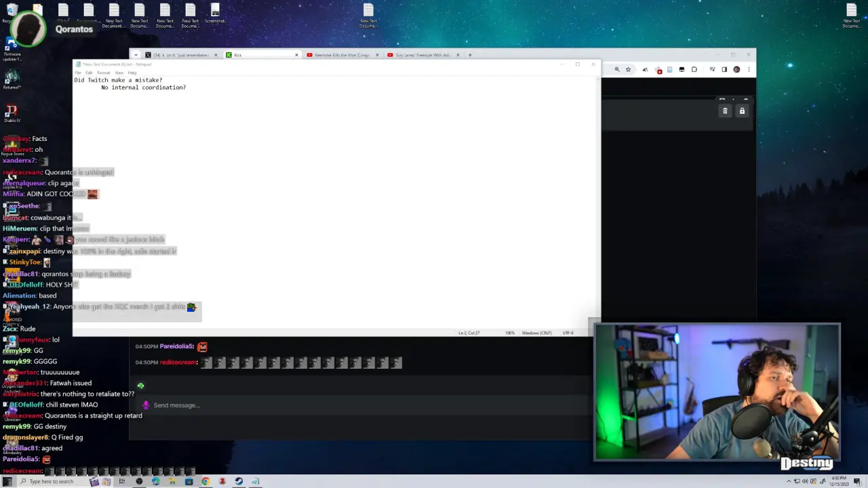The image size is (868, 488).
Task: Bookmark this page using the star icon
Action: [x=628, y=69]
